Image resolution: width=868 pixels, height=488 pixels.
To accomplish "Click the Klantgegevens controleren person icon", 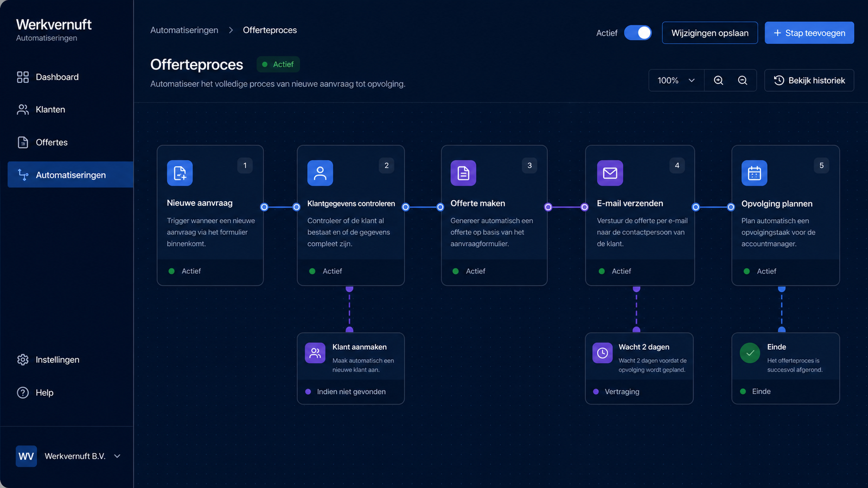I will (x=320, y=173).
